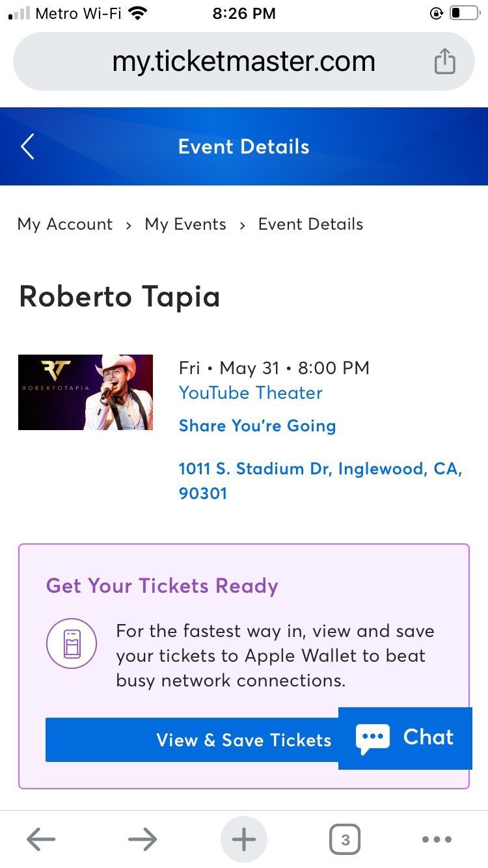The height and width of the screenshot is (868, 488).
Task: Open the YouTube Theater venue link
Action: (251, 393)
